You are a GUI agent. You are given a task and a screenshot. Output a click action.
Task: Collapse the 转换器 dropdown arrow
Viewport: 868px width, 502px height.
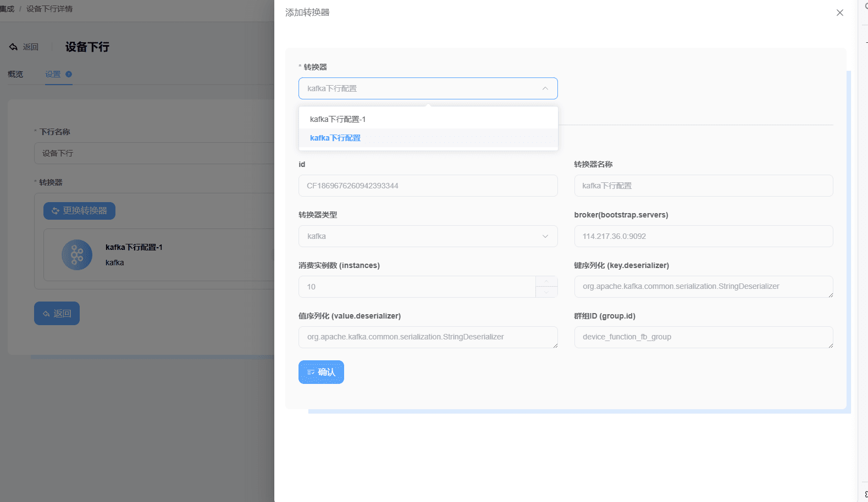click(x=545, y=88)
